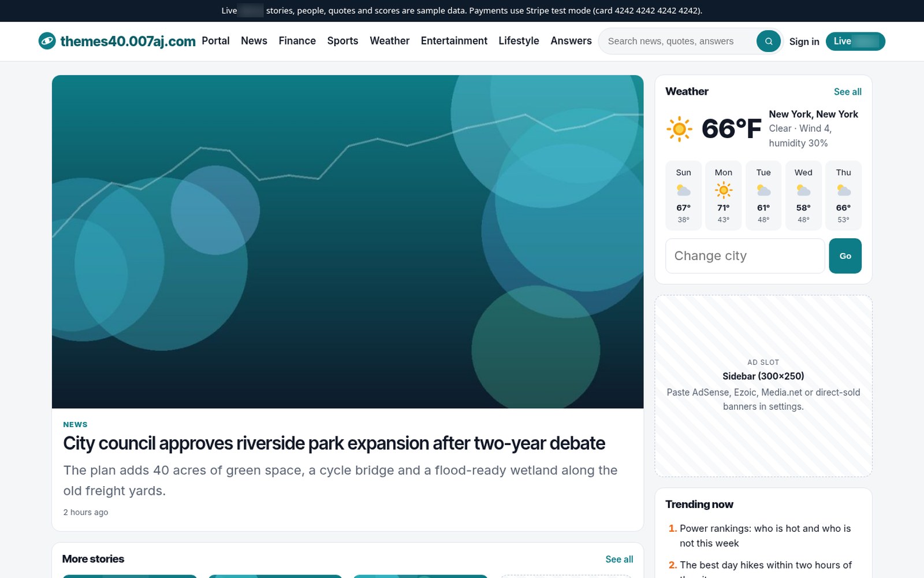Open the Sports section

point(342,41)
